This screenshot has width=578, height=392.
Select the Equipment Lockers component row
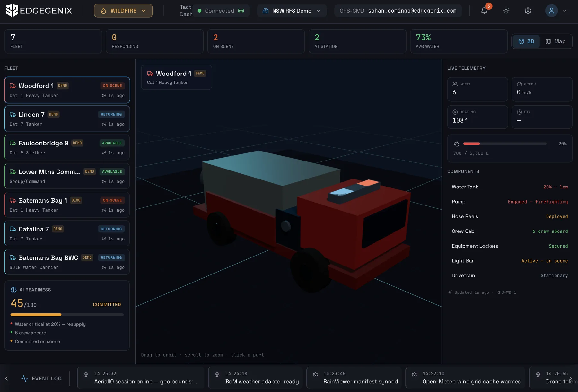click(510, 246)
